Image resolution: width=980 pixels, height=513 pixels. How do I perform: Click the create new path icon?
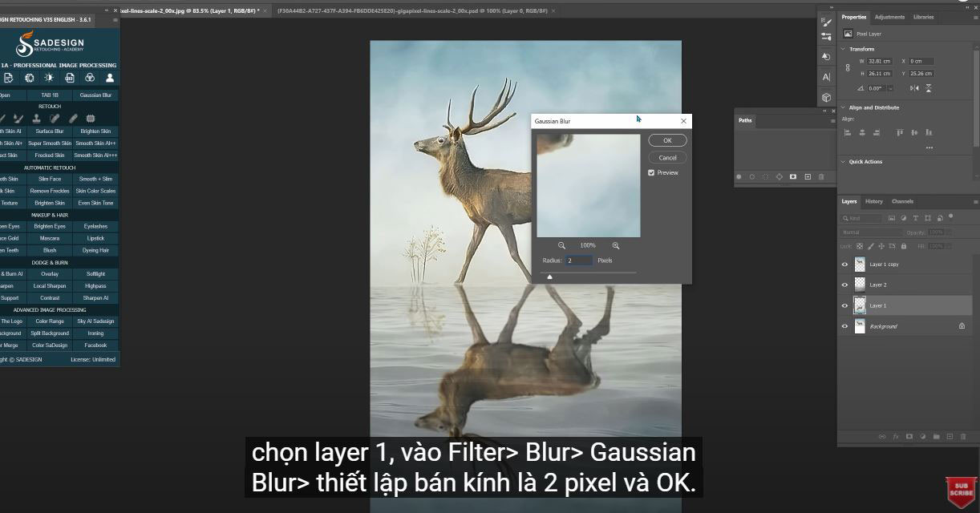808,176
